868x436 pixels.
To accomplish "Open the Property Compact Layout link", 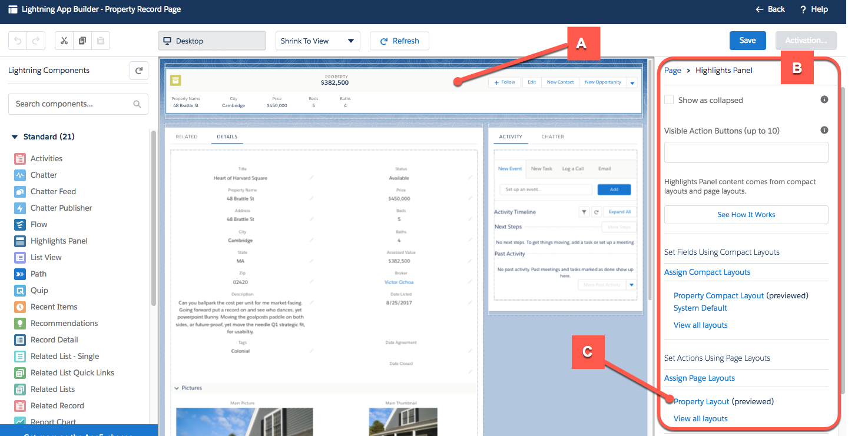I will point(718,295).
